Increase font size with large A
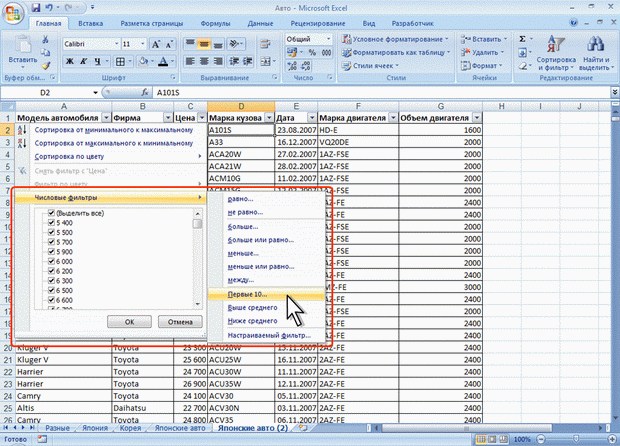Screen dimensions: 620x446 click(x=156, y=44)
